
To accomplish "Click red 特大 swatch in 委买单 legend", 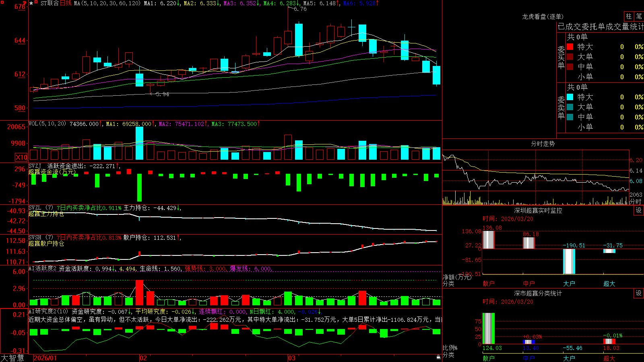I will coord(570,47).
